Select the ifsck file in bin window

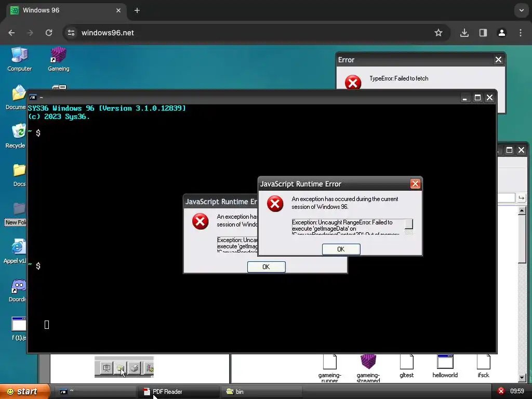pos(483,366)
